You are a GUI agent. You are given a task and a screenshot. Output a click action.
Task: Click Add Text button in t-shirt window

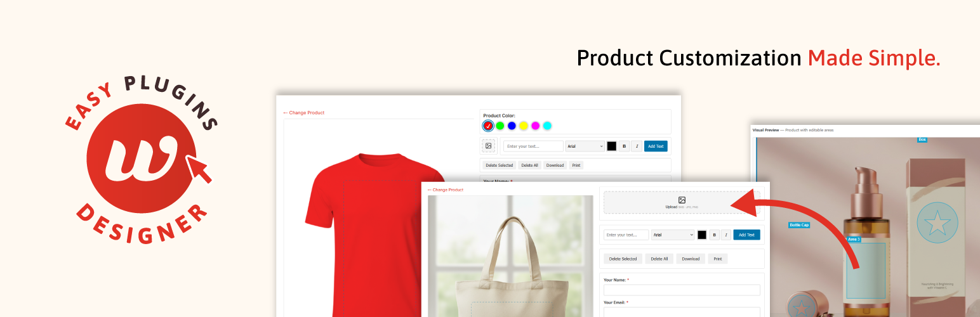656,146
